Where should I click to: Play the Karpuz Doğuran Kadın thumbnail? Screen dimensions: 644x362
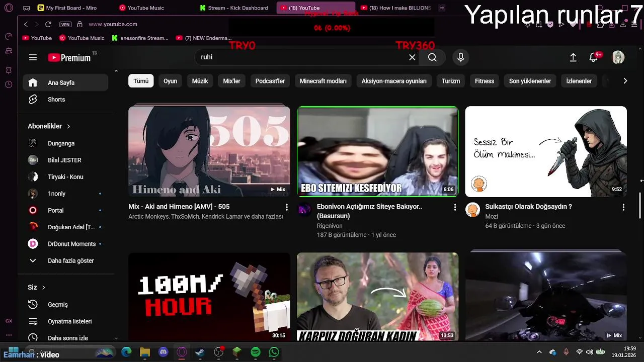tap(377, 297)
